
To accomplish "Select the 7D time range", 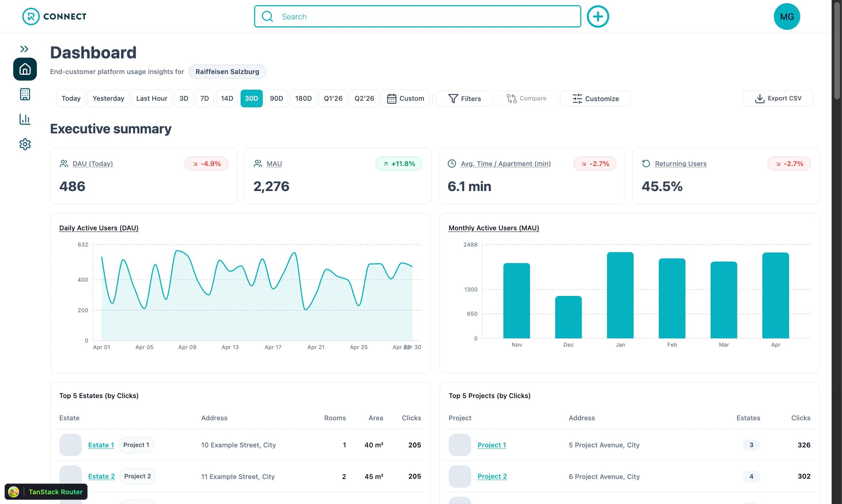I will coord(204,98).
